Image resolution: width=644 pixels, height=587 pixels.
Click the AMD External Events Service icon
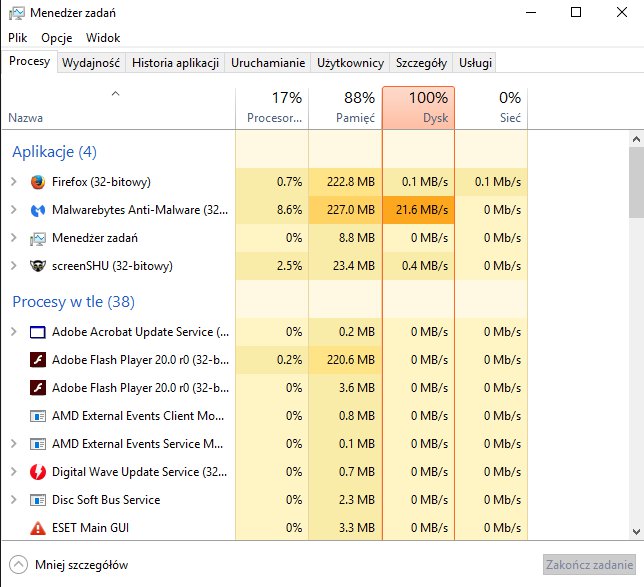point(38,444)
